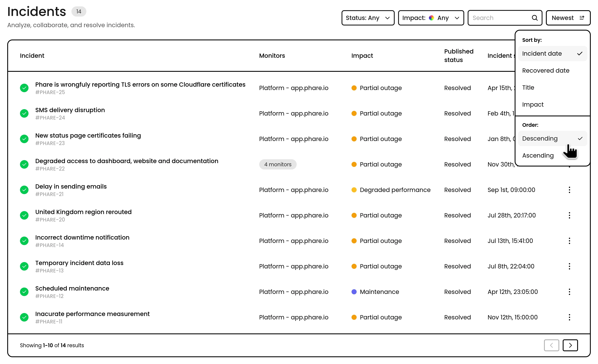Sort by Recovered date

point(552,70)
